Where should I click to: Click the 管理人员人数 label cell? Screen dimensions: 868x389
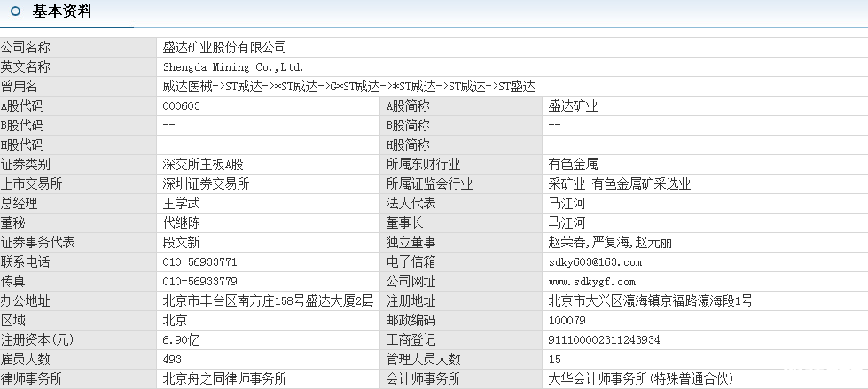click(461, 359)
